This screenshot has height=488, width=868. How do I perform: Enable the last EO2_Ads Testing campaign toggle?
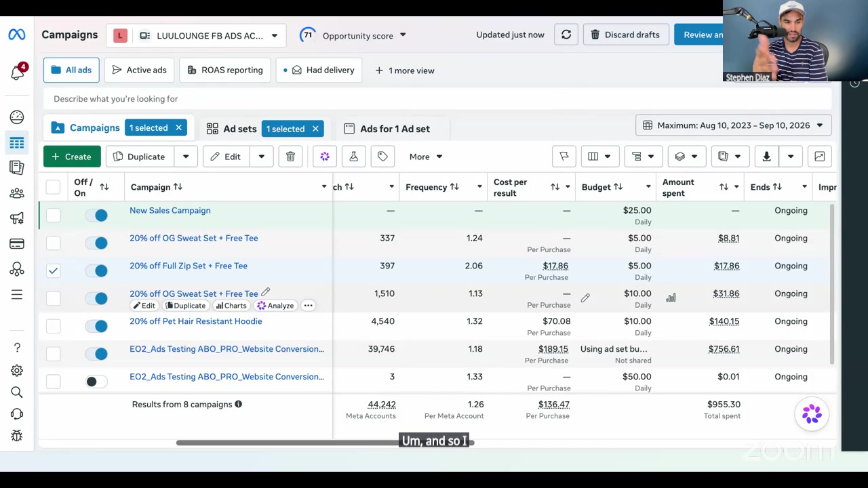click(96, 382)
